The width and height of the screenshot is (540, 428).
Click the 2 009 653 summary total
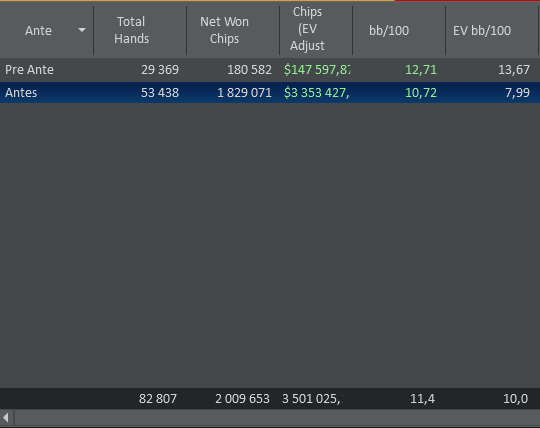tap(242, 399)
